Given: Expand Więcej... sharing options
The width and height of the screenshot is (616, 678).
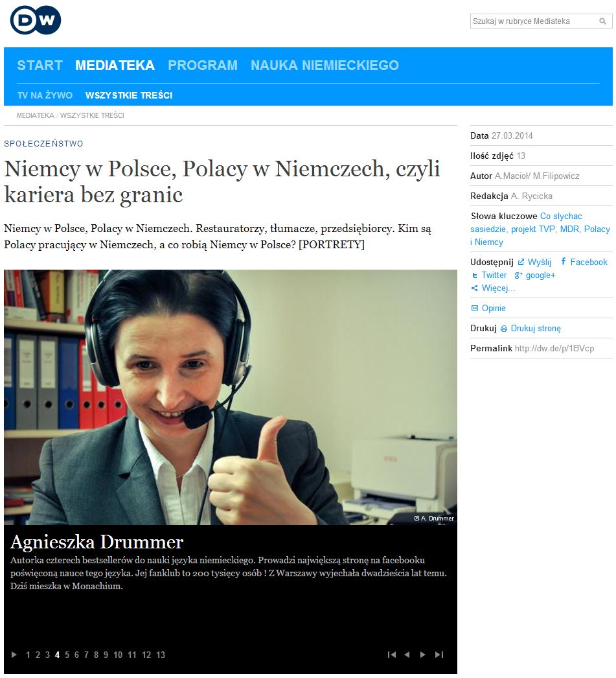Looking at the screenshot, I should point(493,288).
